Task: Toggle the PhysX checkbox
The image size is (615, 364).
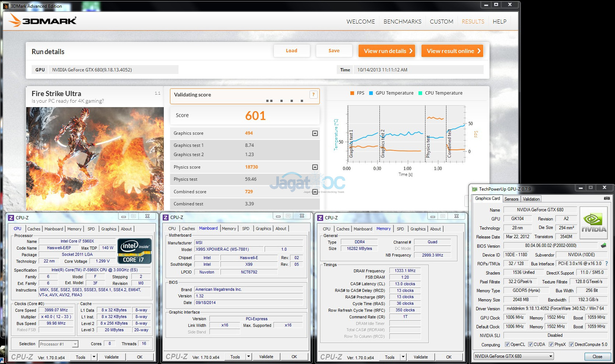Action: 551,344
